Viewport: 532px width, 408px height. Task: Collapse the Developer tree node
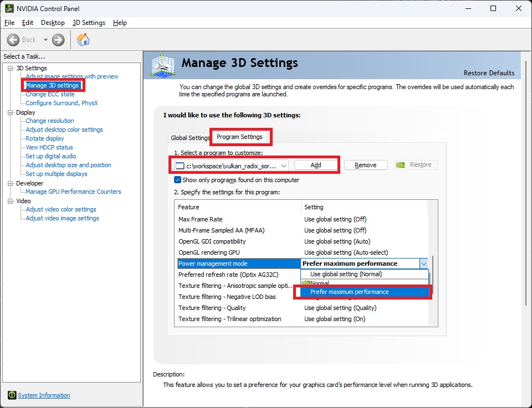[11, 183]
